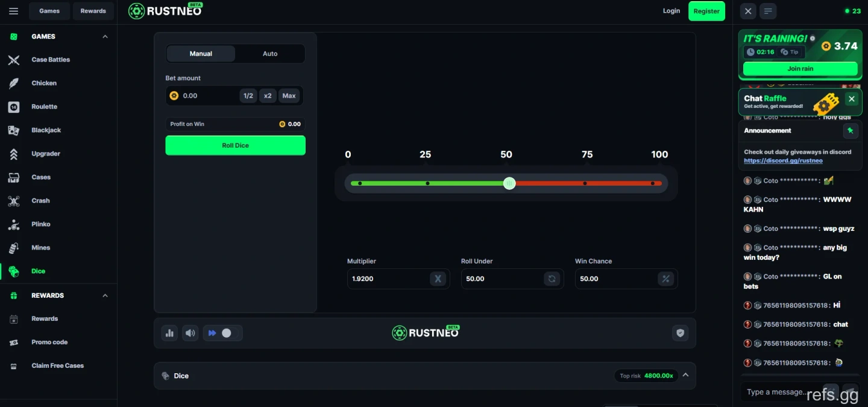The width and height of the screenshot is (868, 407).
Task: Click the online users count 23
Action: (853, 11)
